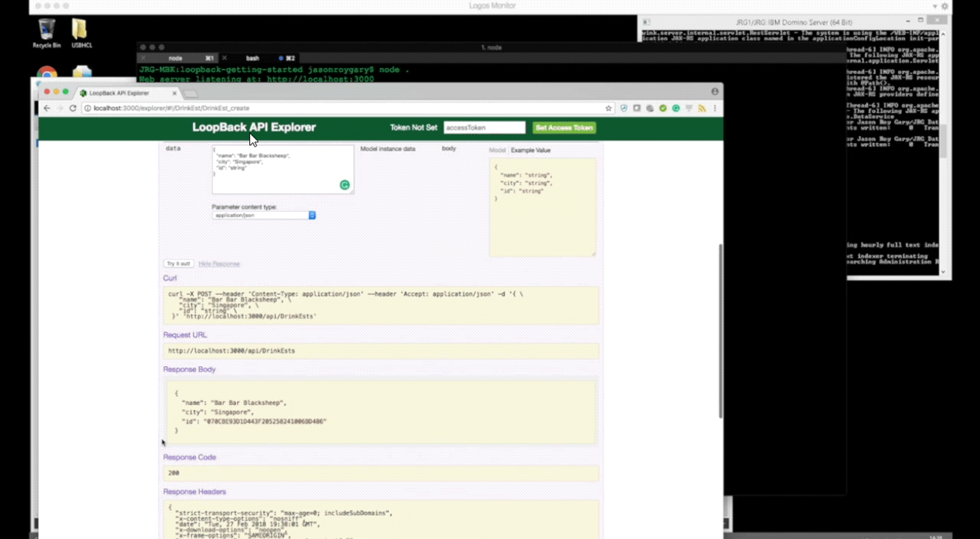Click the IBM Domino Server window title bar
This screenshot has height=539, width=980.
tap(794, 22)
